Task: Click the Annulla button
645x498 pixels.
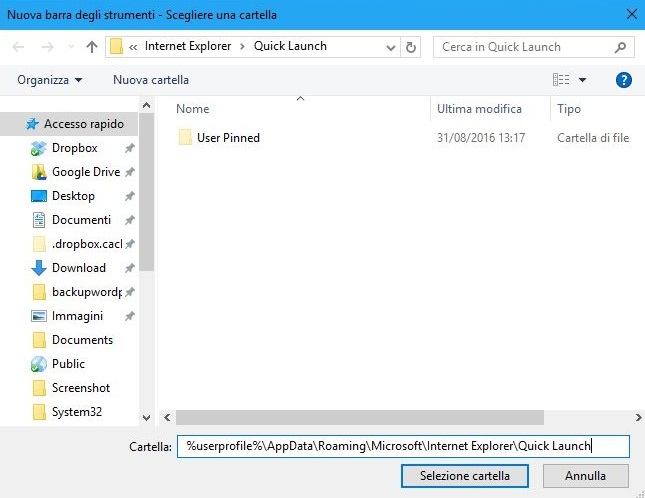Action: tap(585, 476)
